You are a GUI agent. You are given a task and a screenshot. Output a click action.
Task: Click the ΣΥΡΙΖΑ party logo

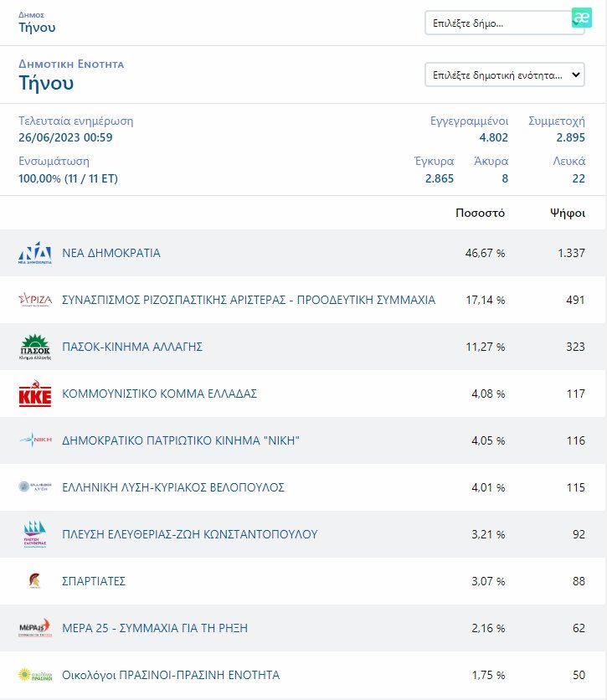(x=35, y=300)
